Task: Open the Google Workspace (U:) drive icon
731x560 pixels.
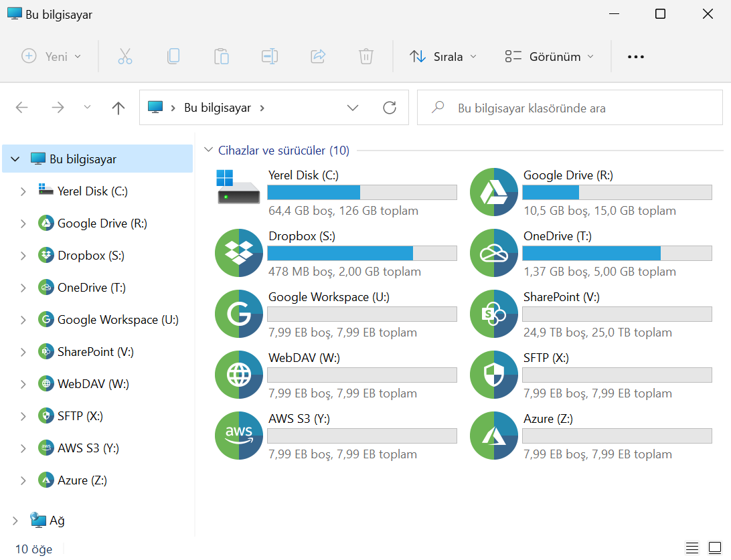Action: pyautogui.click(x=239, y=314)
